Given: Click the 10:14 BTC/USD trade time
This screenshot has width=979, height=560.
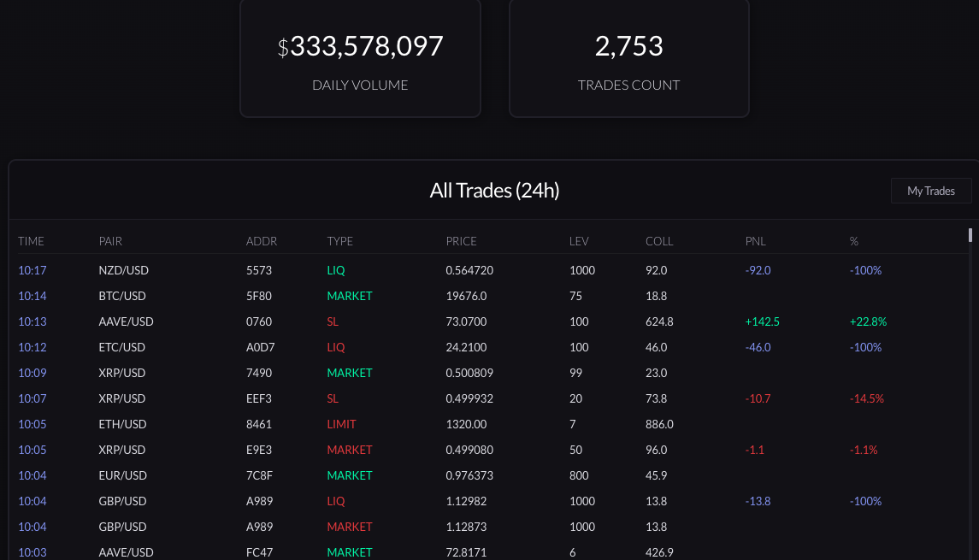Looking at the screenshot, I should tap(32, 296).
